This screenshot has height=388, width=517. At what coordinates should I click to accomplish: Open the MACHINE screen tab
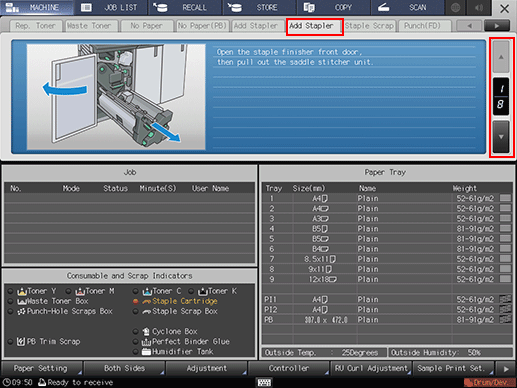37,7
